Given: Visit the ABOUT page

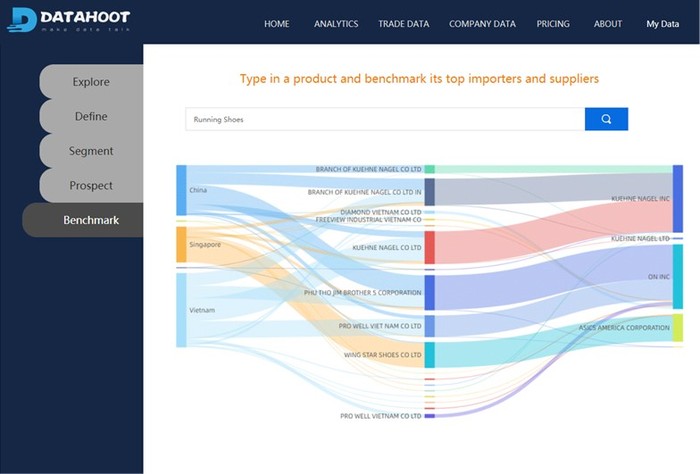Looking at the screenshot, I should click(x=608, y=24).
